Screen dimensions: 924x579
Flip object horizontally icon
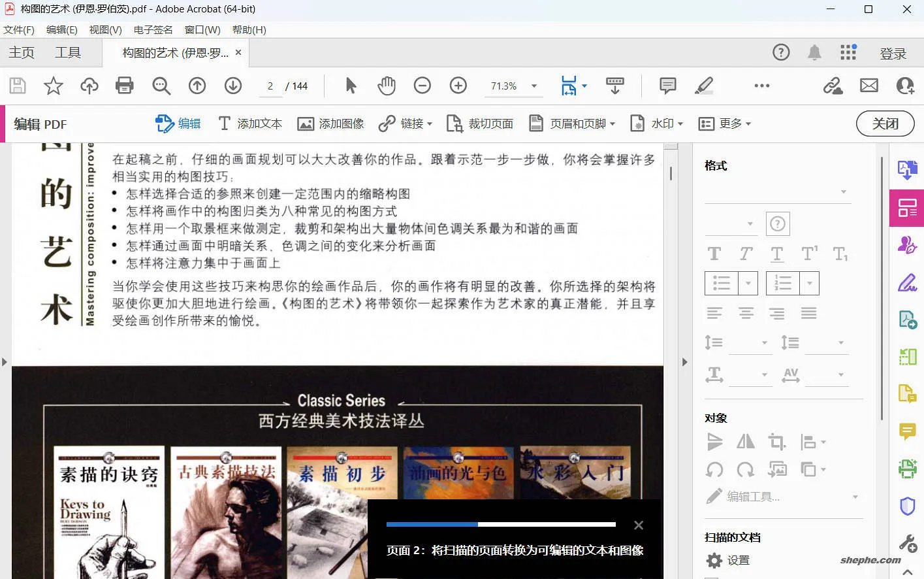pyautogui.click(x=746, y=442)
